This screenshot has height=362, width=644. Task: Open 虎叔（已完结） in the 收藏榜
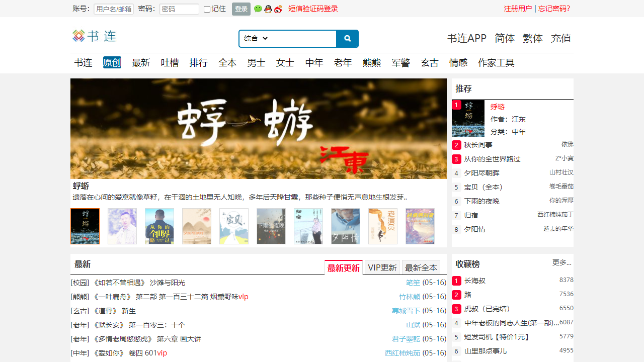pos(487,309)
